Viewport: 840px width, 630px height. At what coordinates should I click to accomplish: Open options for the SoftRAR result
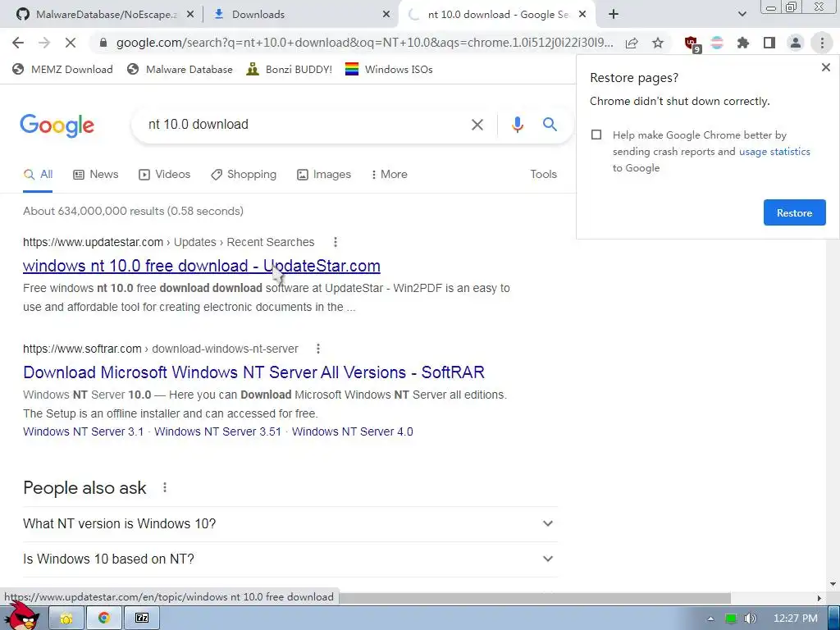pyautogui.click(x=318, y=349)
